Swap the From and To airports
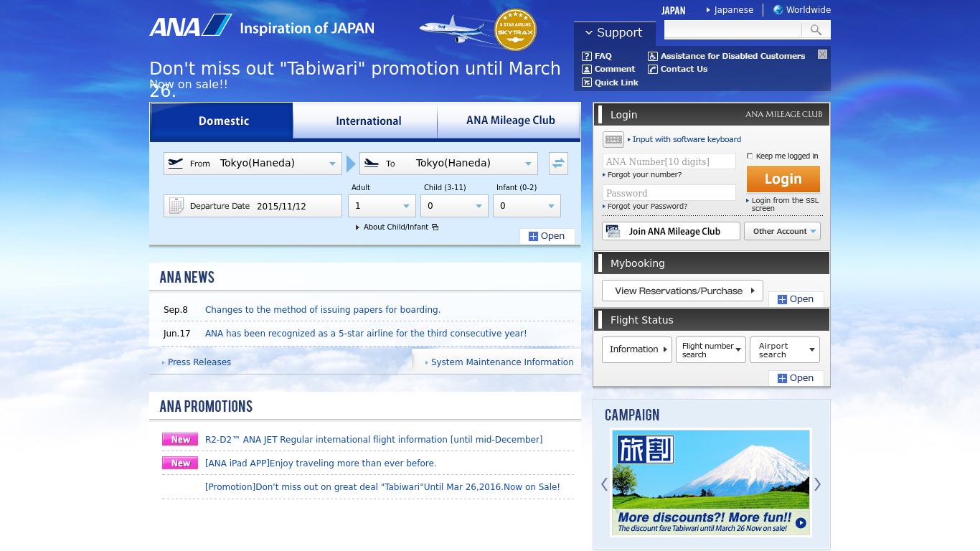Image resolution: width=980 pixels, height=551 pixels. [558, 163]
